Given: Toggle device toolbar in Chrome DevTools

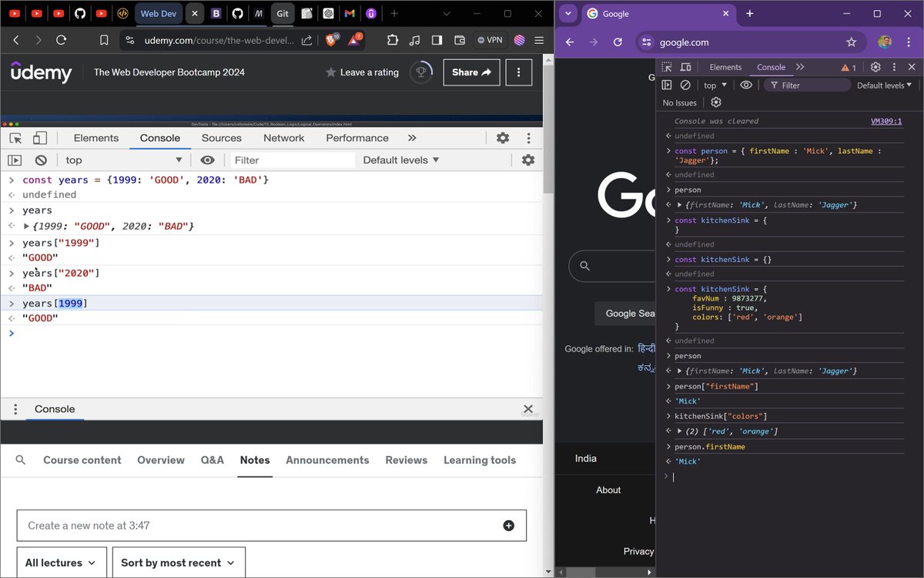Looking at the screenshot, I should tap(685, 67).
